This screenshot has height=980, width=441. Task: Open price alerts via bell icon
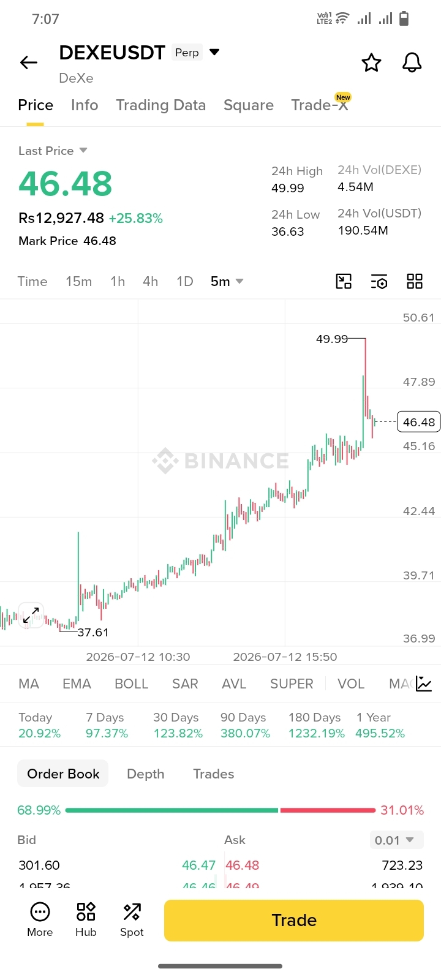pos(412,62)
